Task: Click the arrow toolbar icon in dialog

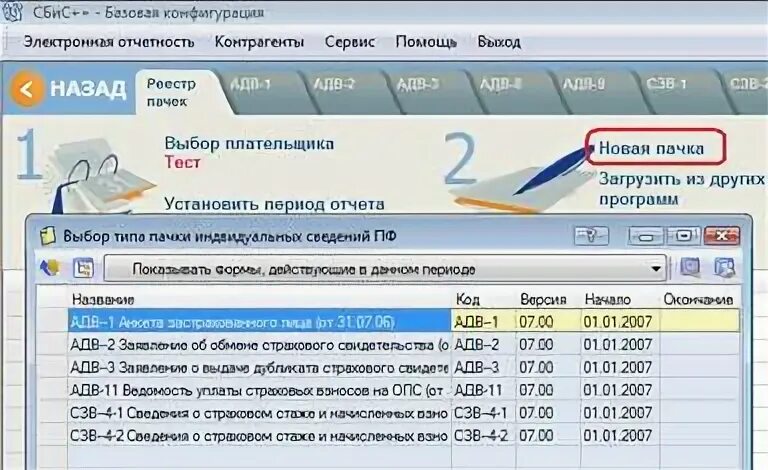Action: pos(50,268)
